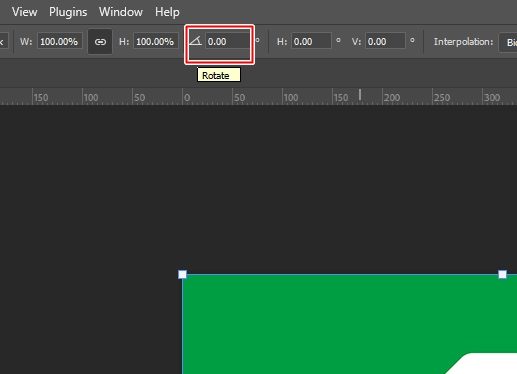Screen dimensions: 517x374
Task: Open the Plugins menu
Action: (x=68, y=12)
